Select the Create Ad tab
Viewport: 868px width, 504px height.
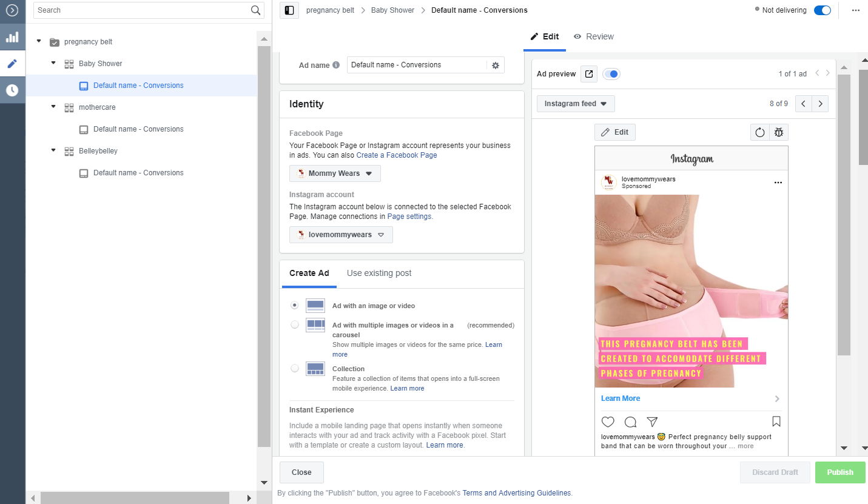[309, 274]
